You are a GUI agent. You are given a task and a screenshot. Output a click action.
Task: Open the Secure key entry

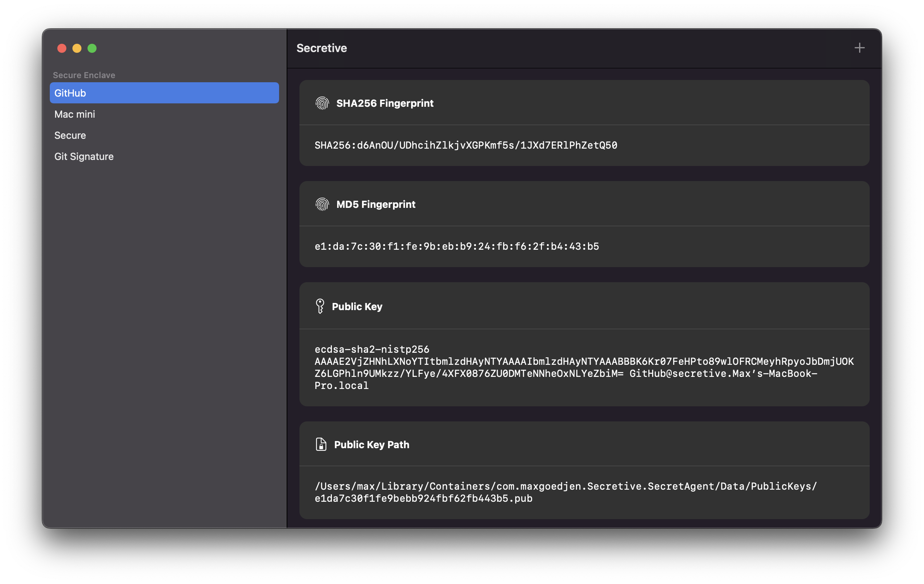pyautogui.click(x=70, y=135)
